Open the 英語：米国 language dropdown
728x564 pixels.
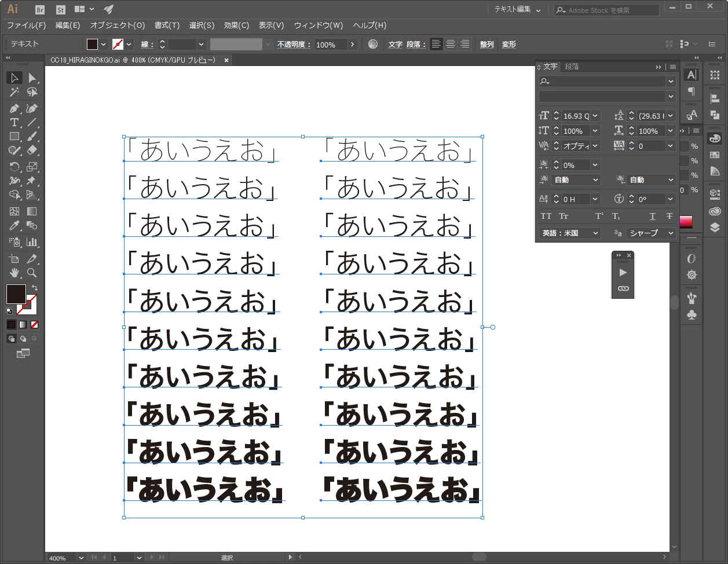point(570,233)
